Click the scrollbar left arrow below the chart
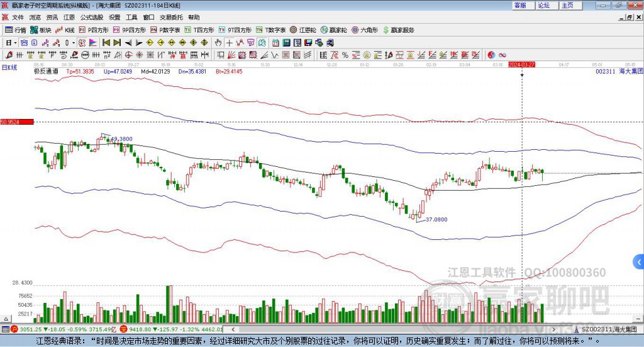644x347 pixels. tap(233, 329)
